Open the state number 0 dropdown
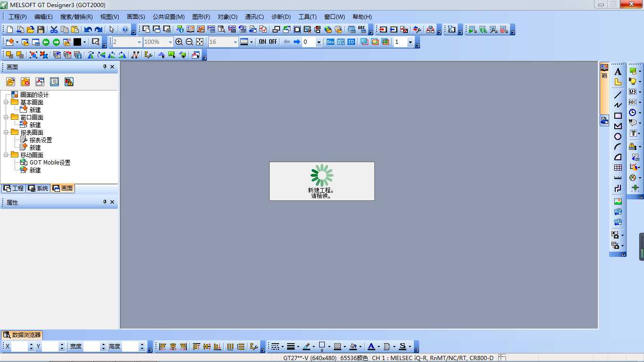The width and height of the screenshot is (644, 362). [x=319, y=42]
